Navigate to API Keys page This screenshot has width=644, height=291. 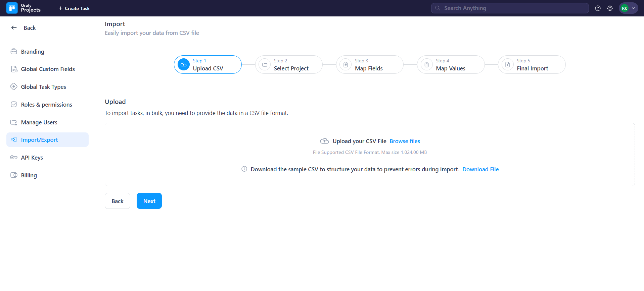[x=32, y=158]
